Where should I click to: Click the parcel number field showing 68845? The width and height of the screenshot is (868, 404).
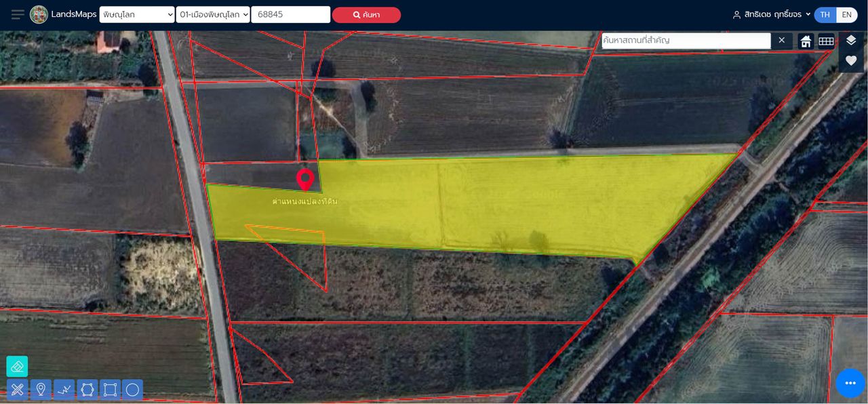[290, 15]
